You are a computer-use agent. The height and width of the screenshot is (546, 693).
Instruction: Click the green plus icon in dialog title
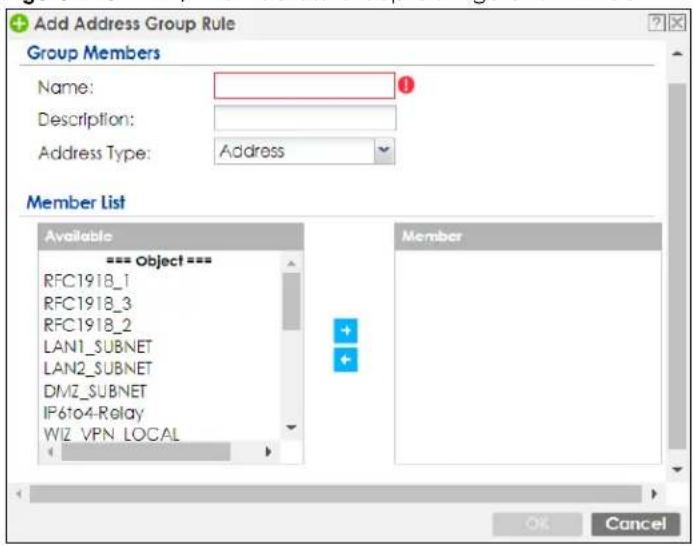(19, 23)
